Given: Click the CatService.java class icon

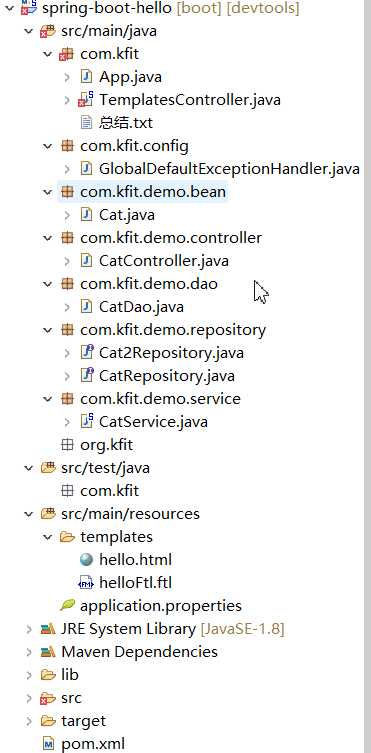Looking at the screenshot, I should (x=86, y=422).
